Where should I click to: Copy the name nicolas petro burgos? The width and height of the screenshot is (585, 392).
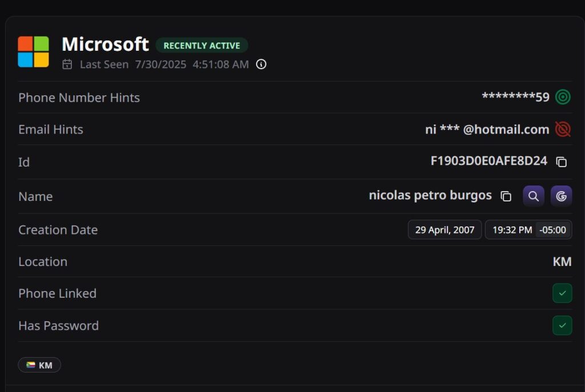(506, 196)
